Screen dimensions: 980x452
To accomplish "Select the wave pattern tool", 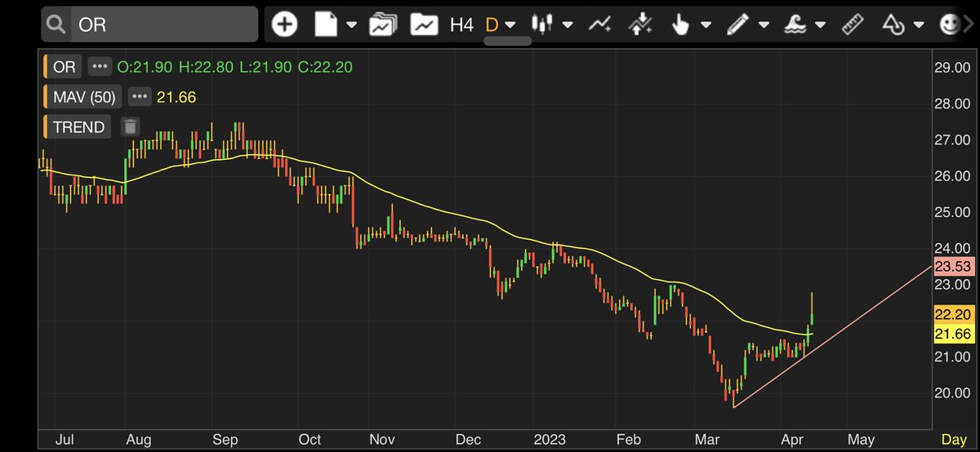I will point(797,24).
